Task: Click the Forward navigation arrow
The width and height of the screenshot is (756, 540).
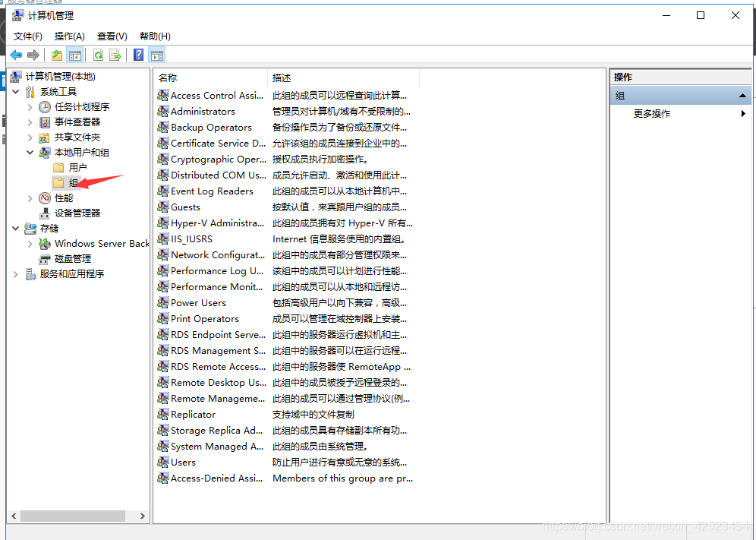Action: click(x=33, y=54)
